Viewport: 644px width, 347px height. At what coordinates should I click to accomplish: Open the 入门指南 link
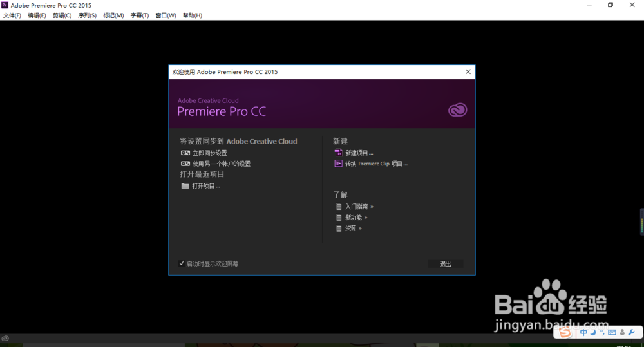coord(359,207)
